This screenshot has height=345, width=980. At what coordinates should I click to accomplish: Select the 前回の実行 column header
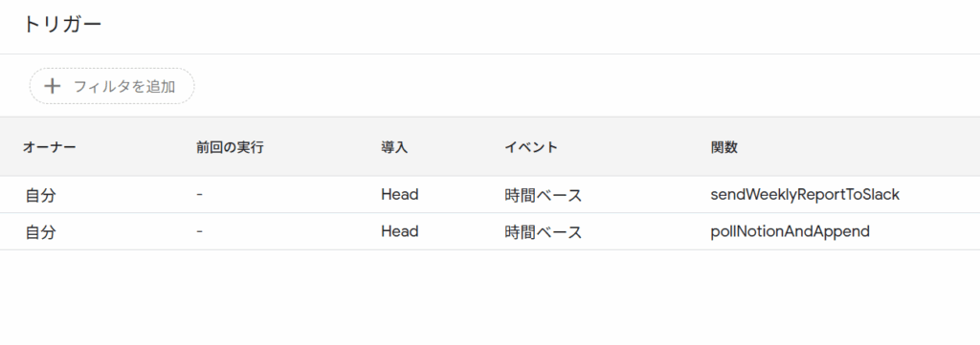[230, 147]
